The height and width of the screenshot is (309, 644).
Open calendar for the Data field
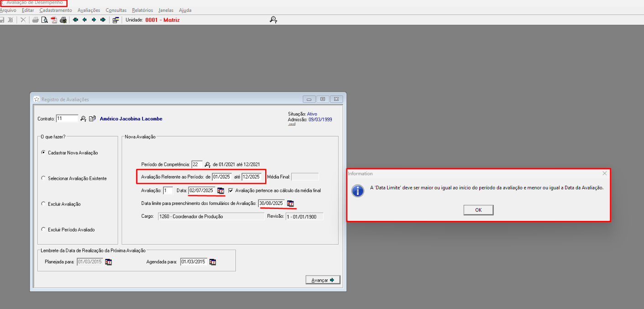pyautogui.click(x=220, y=191)
